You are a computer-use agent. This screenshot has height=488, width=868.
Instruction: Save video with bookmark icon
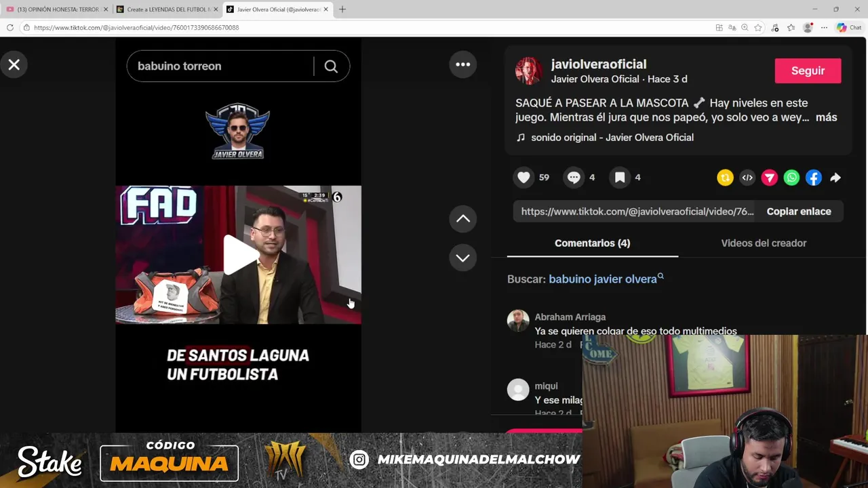pyautogui.click(x=620, y=178)
